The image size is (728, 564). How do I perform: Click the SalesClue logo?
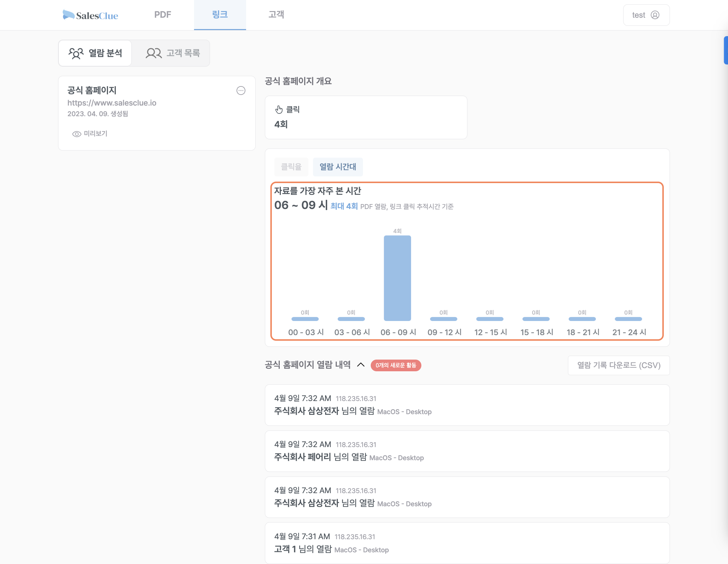click(x=90, y=15)
